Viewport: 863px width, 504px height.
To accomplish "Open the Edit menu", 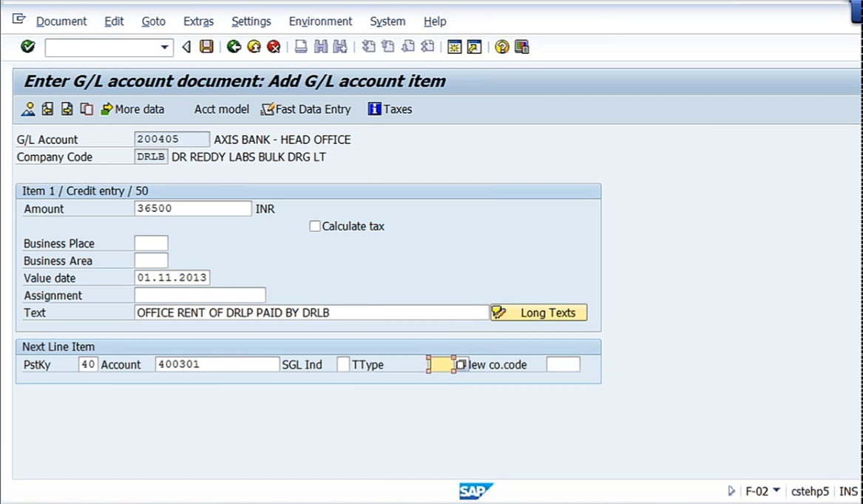I will (x=114, y=21).
